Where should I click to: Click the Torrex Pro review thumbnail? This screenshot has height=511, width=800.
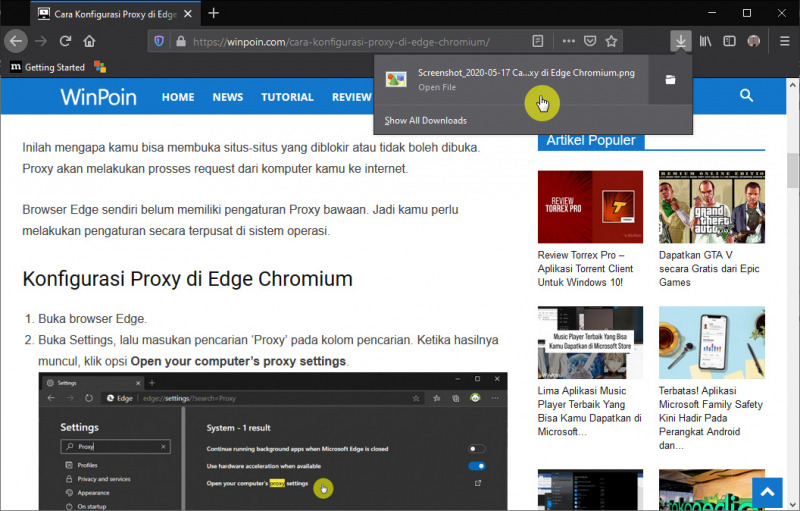pyautogui.click(x=590, y=207)
